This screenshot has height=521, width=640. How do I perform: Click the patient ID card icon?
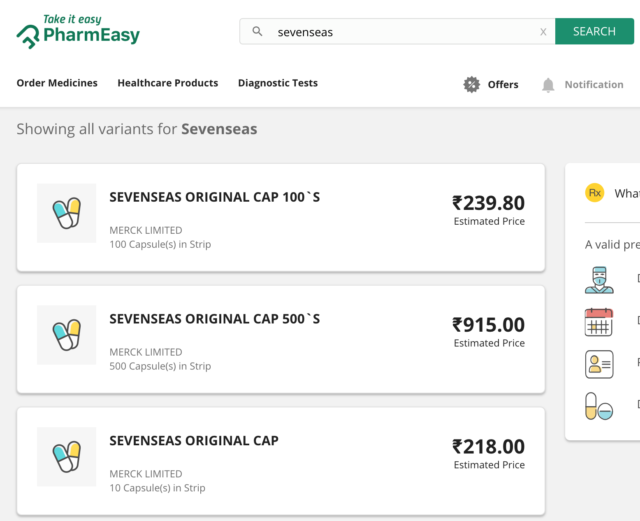click(x=599, y=364)
